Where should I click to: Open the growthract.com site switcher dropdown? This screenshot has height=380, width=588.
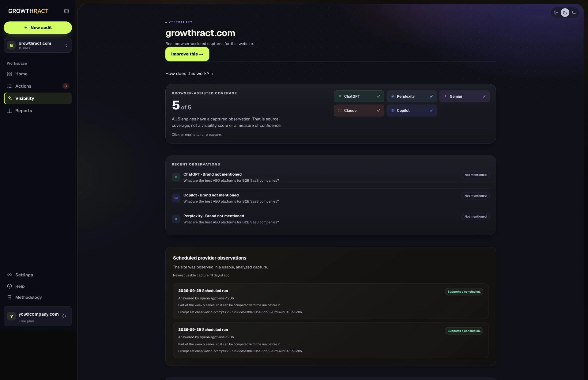[38, 45]
